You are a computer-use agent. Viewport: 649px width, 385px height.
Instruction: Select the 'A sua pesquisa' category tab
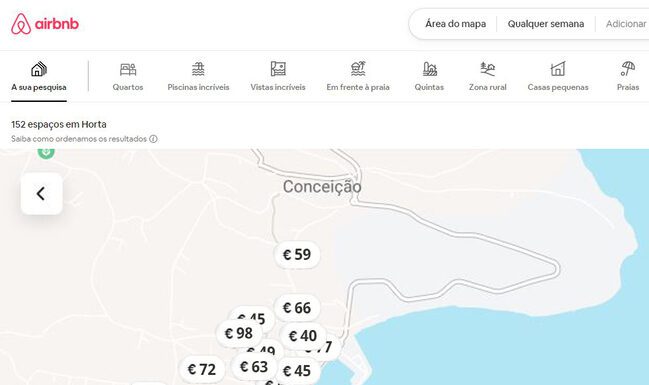39,77
